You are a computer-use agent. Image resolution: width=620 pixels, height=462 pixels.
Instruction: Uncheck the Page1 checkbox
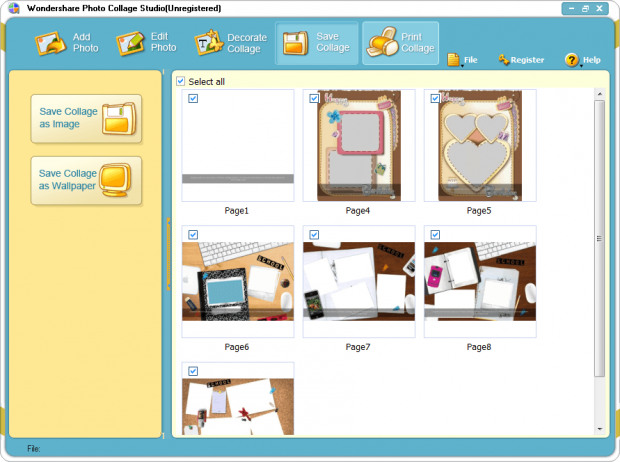pyautogui.click(x=193, y=98)
